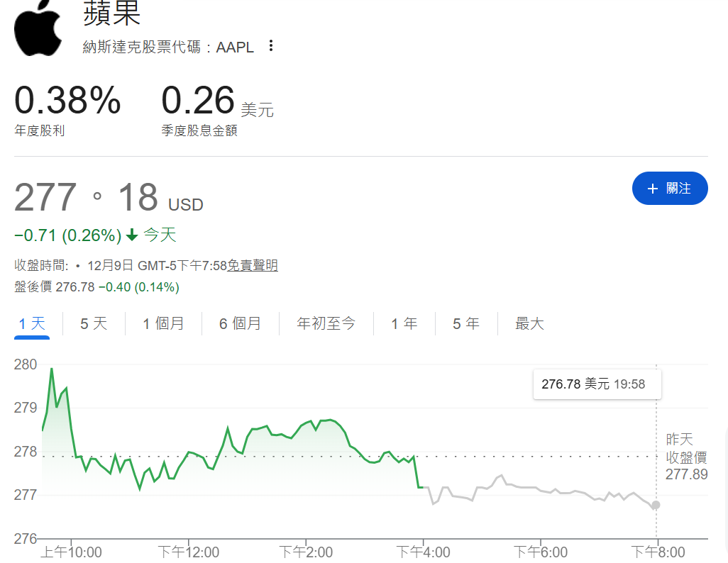Select the 1 天 chart range tab
The image size is (728, 563).
click(x=31, y=322)
